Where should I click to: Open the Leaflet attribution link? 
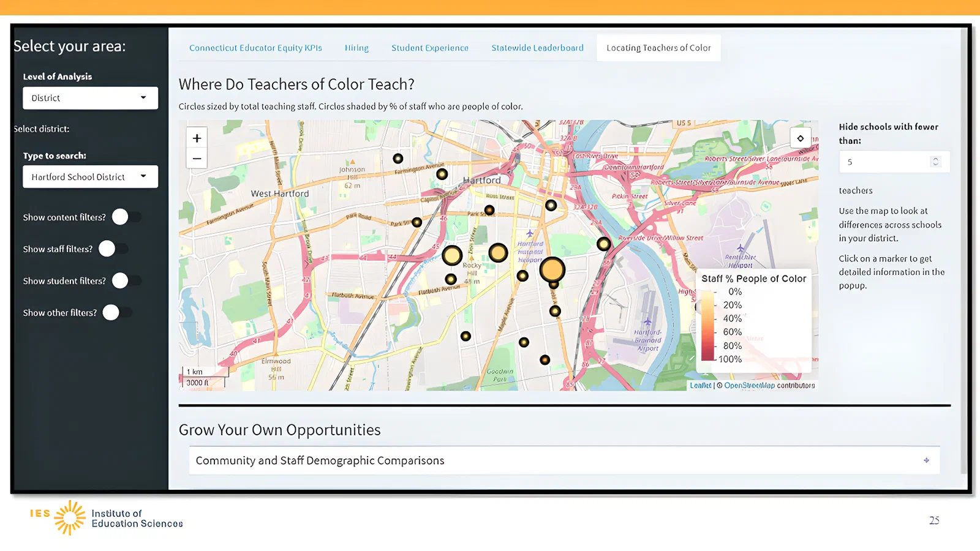pos(701,386)
